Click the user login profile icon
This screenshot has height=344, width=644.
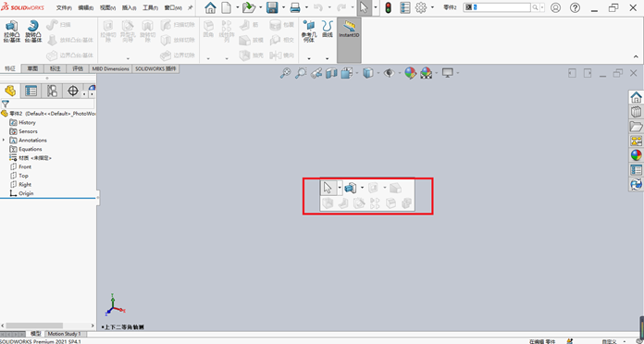pyautogui.click(x=555, y=7)
